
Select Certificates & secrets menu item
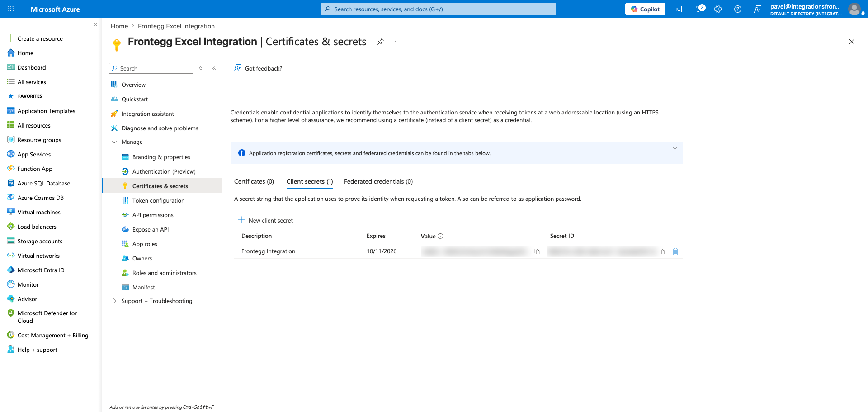162,186
